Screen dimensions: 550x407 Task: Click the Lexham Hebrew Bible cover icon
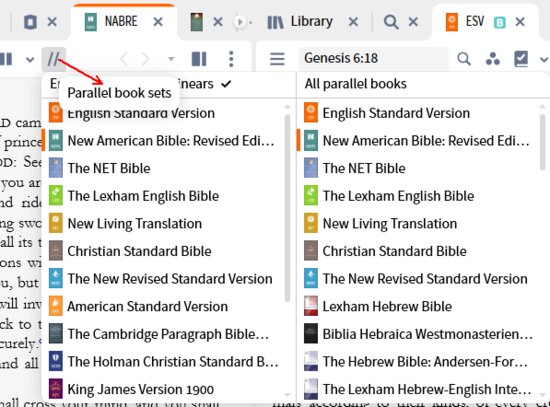pos(311,306)
